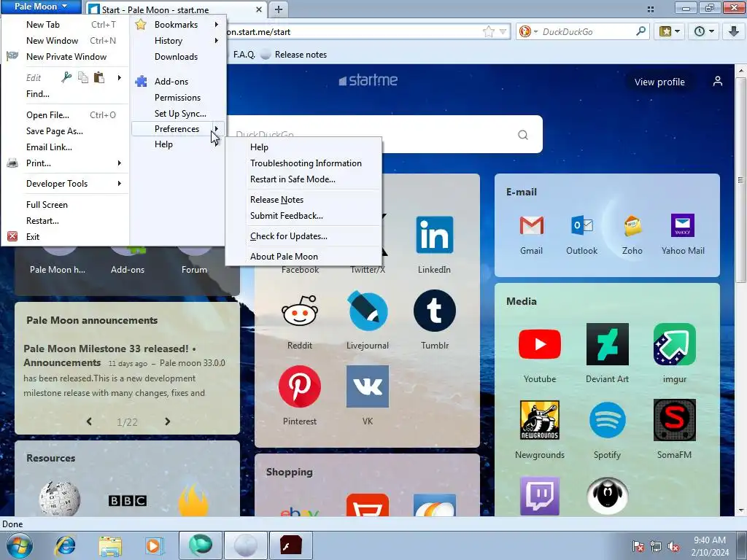Open Deviant Art icon
Screen dimensions: 747x560
click(x=608, y=344)
